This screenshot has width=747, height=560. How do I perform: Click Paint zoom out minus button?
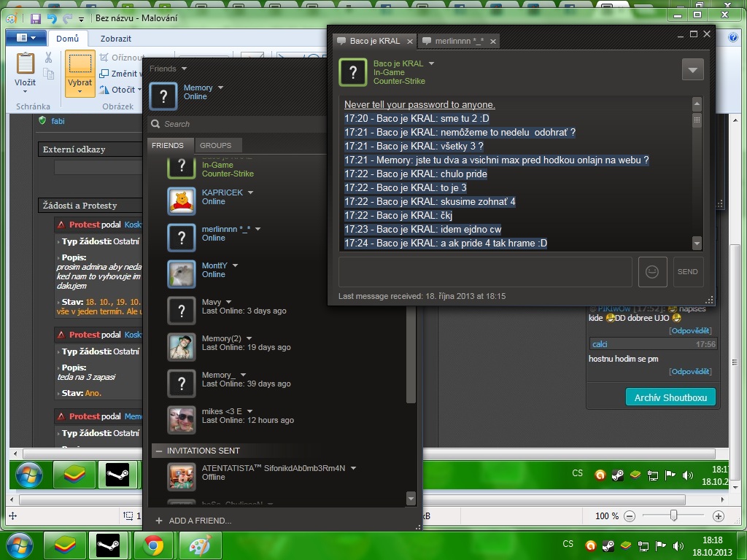[630, 516]
